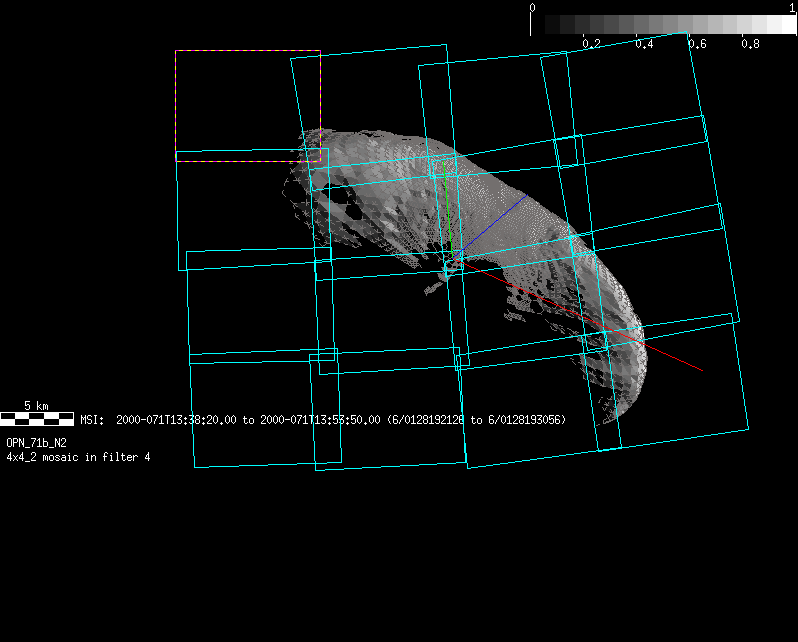Click the OPN_71b_N2 sequence label
This screenshot has height=642, width=798.
[37, 442]
